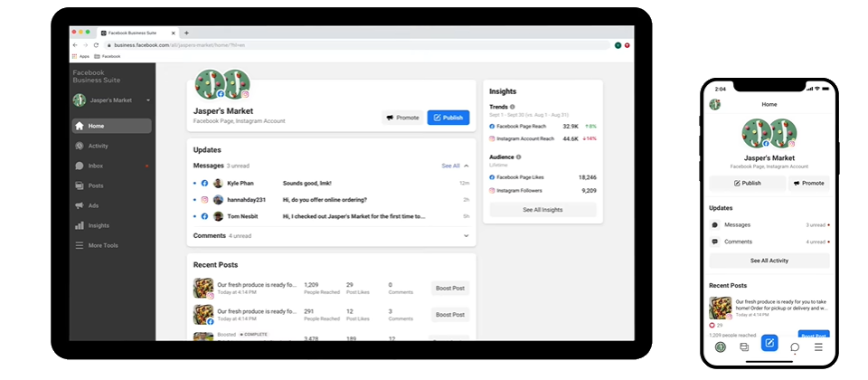
Task: Open hannahday231's message about online ordering
Action: point(331,199)
